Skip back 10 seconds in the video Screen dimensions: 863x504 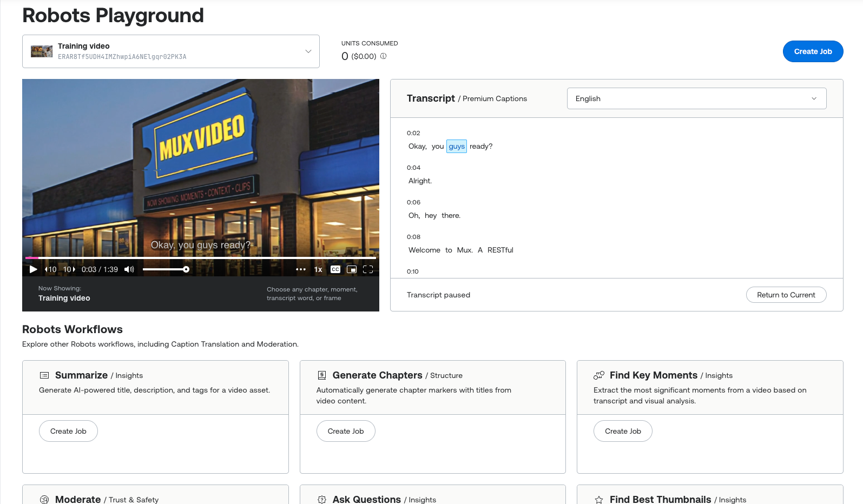coord(51,269)
